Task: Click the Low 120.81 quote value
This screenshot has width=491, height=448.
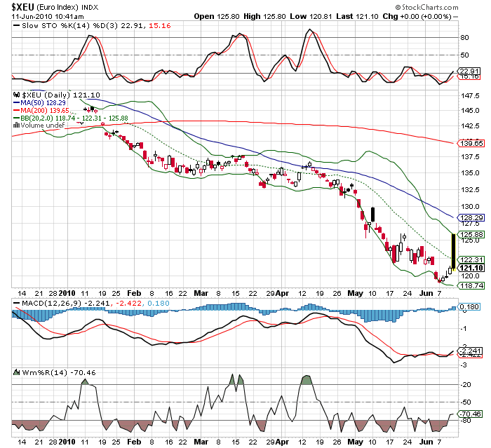Action: click(311, 16)
